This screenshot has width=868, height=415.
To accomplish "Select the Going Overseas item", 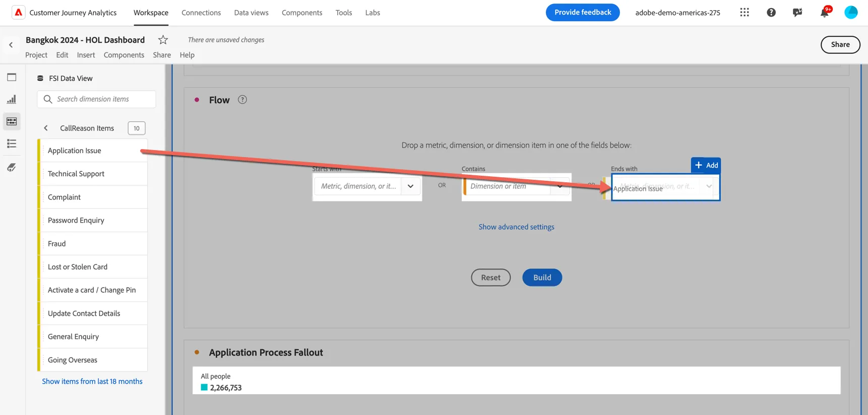I will click(93, 360).
